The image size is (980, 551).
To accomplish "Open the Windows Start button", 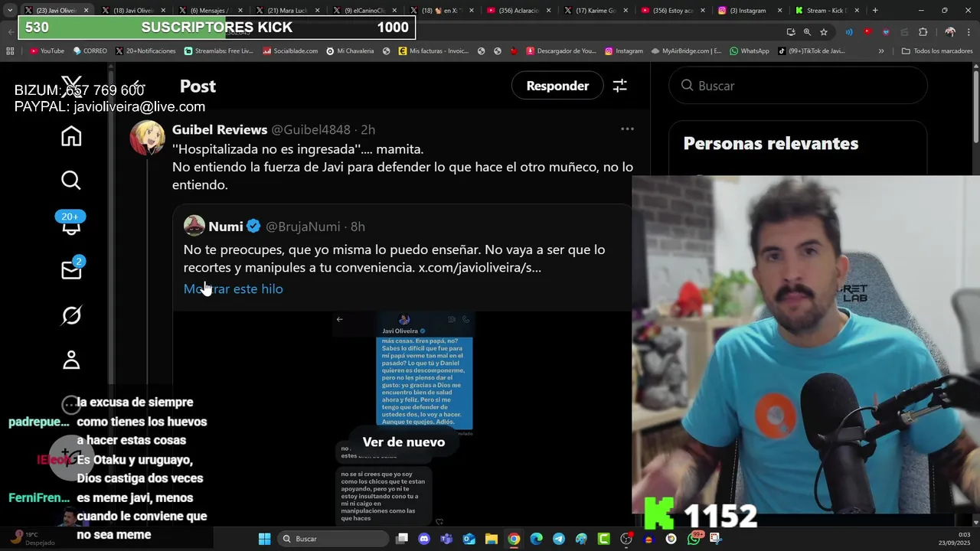I will pos(264,539).
